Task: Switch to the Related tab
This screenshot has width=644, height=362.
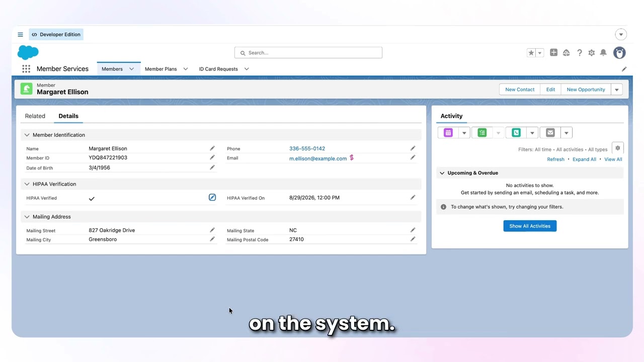Action: point(35,116)
